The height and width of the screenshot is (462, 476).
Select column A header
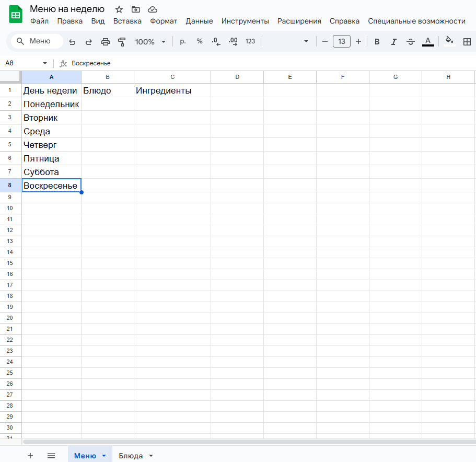[51, 77]
